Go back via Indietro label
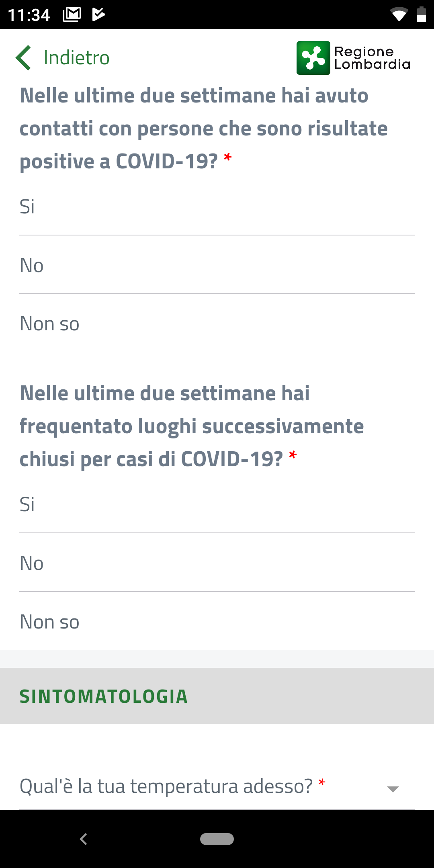 76,58
